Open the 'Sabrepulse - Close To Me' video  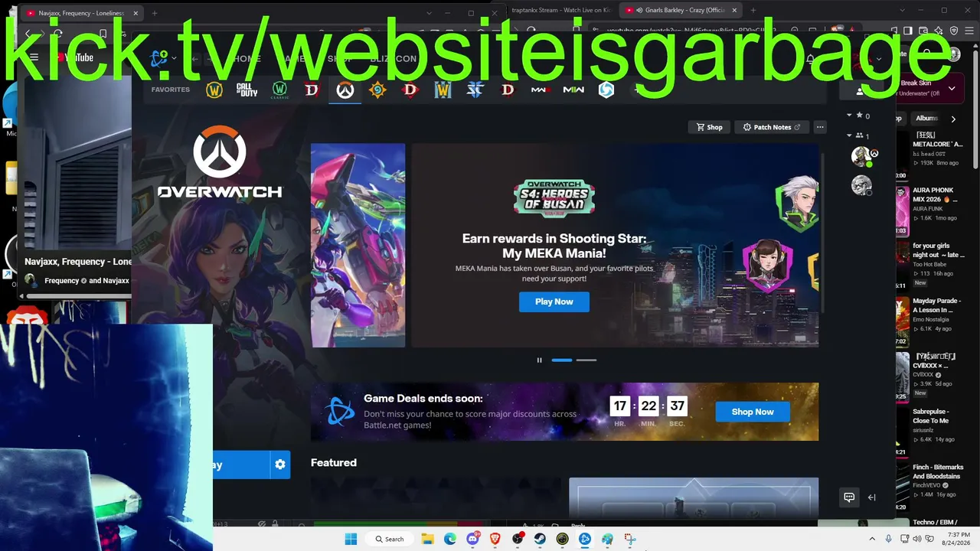tap(930, 416)
